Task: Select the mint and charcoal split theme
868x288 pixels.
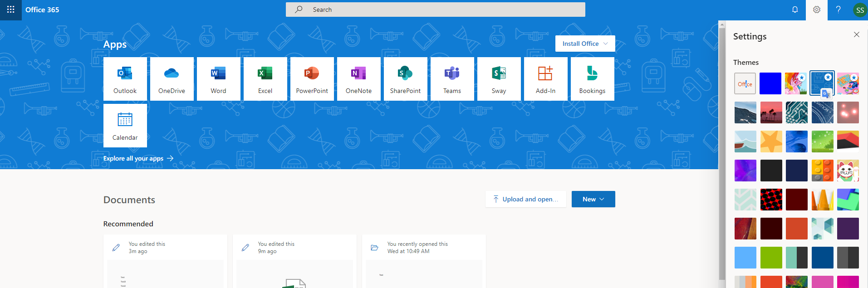Action: [796, 258]
